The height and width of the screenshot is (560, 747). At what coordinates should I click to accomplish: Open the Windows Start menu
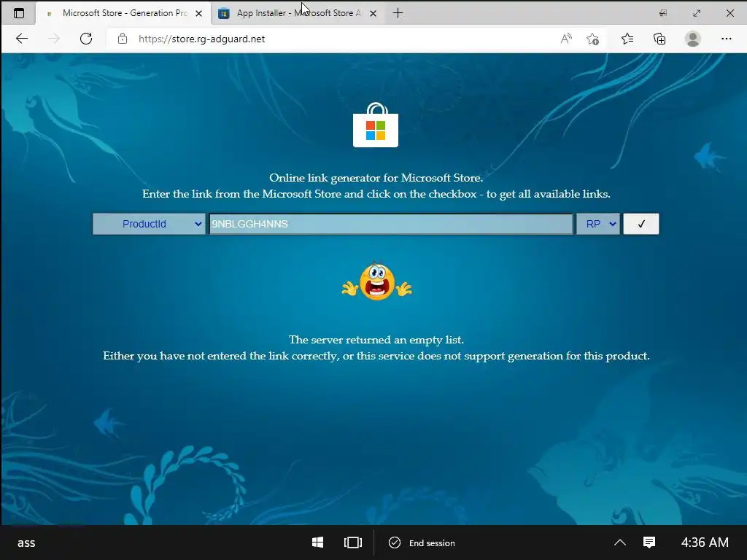coord(318,542)
